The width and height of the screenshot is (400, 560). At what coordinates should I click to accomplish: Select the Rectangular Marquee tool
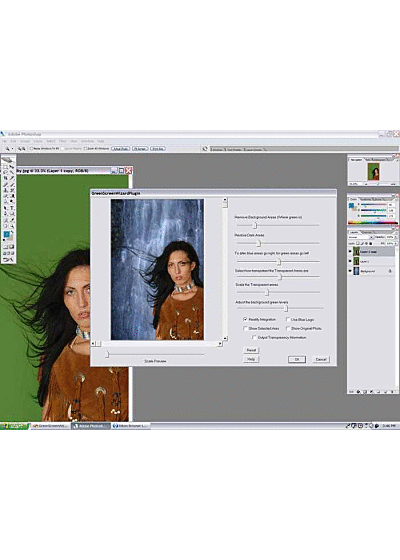coord(5,167)
